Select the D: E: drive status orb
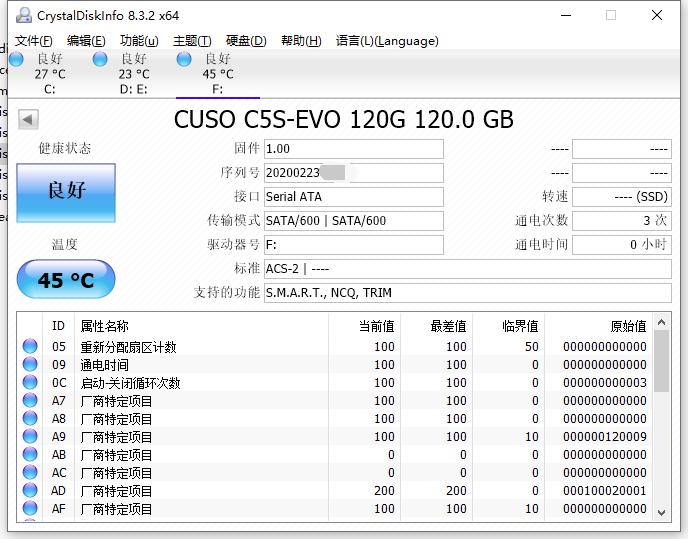Image resolution: width=688 pixels, height=539 pixels. coord(100,59)
